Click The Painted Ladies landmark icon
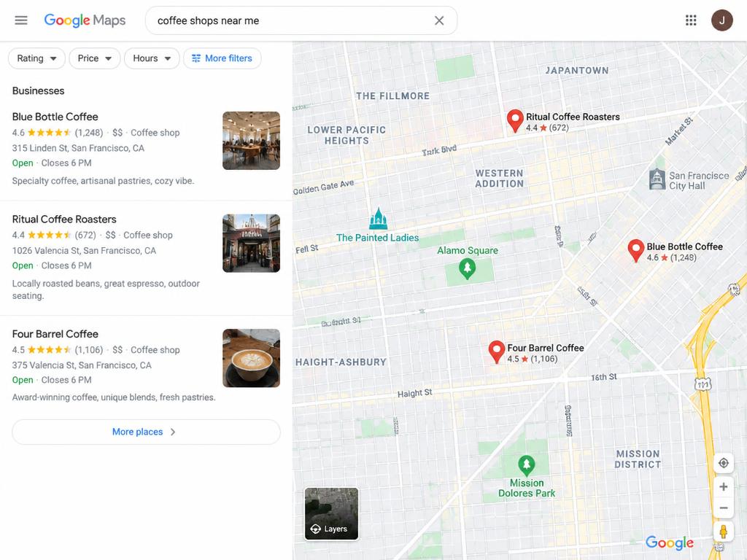747x560 pixels. point(379,219)
